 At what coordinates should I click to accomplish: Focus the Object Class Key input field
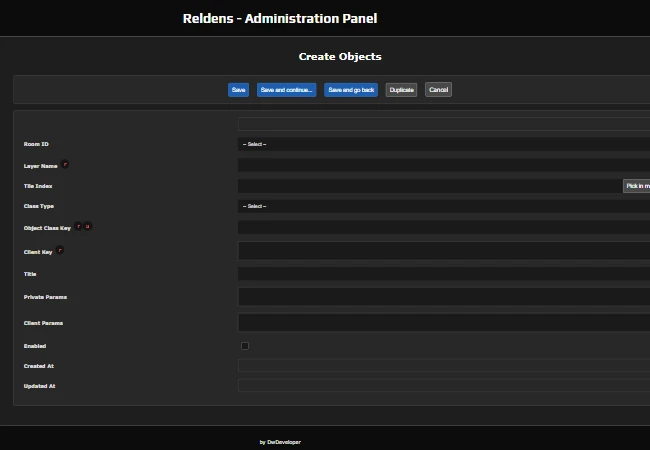[x=444, y=227]
